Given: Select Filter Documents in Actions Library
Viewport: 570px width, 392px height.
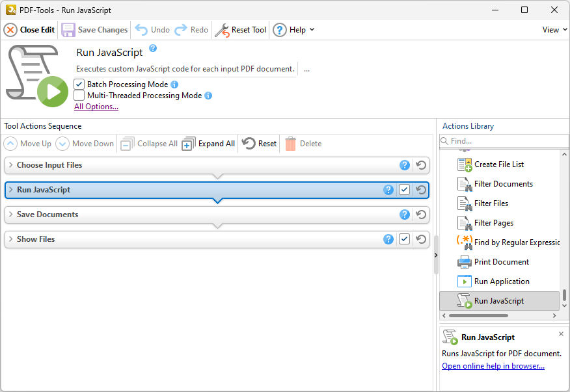Looking at the screenshot, I should [x=499, y=184].
